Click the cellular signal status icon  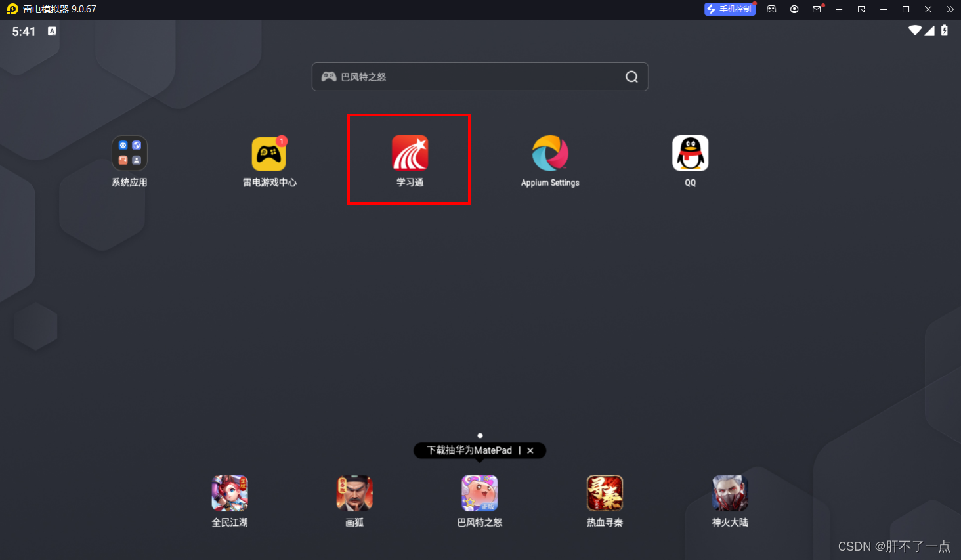pyautogui.click(x=929, y=30)
